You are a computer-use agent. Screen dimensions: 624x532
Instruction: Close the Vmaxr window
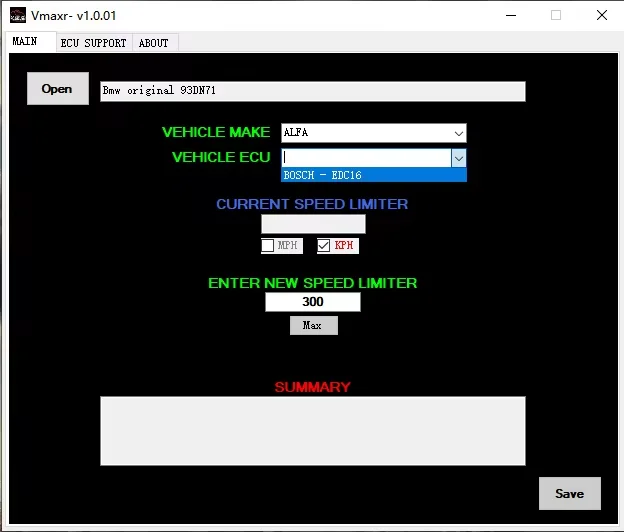601,15
